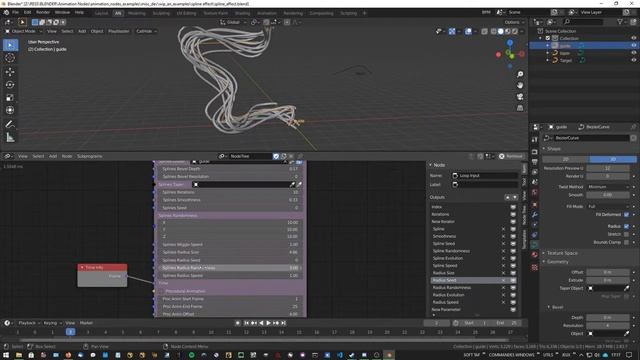Open Subprograms menu in node editor
This screenshot has height=360, width=640.
(x=89, y=156)
